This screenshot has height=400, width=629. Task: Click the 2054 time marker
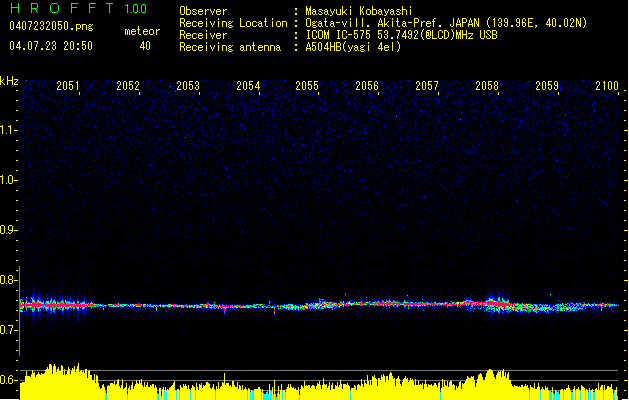[x=248, y=86]
